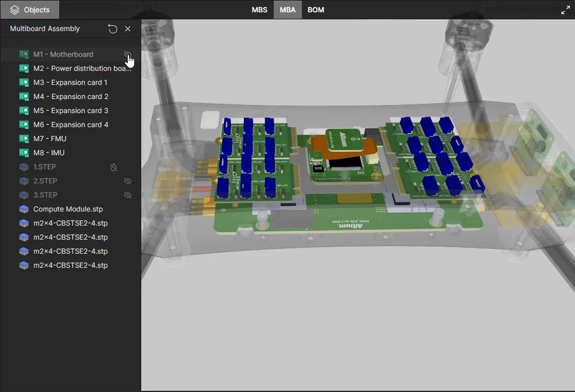Click the black chip on the FMU board
Image resolution: width=575 pixels, height=392 pixels.
(345, 162)
